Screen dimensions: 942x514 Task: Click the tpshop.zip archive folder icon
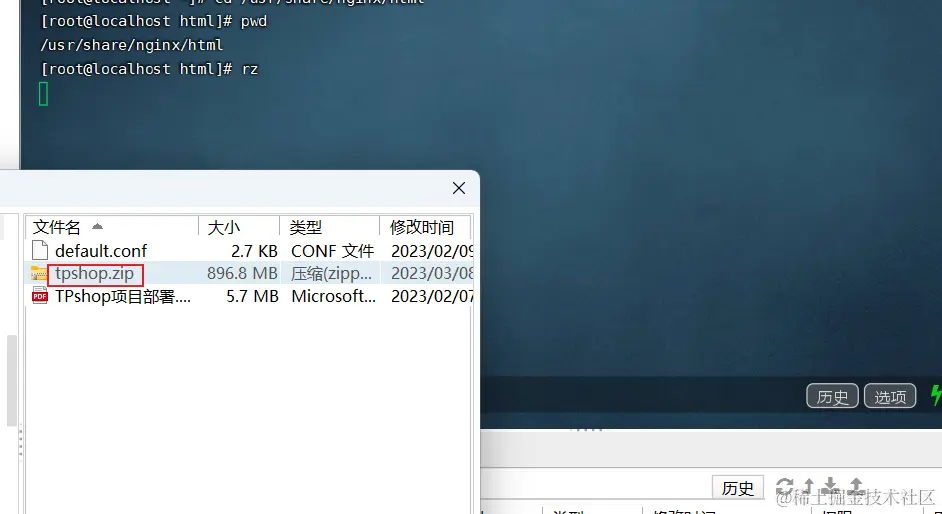pyautogui.click(x=39, y=273)
